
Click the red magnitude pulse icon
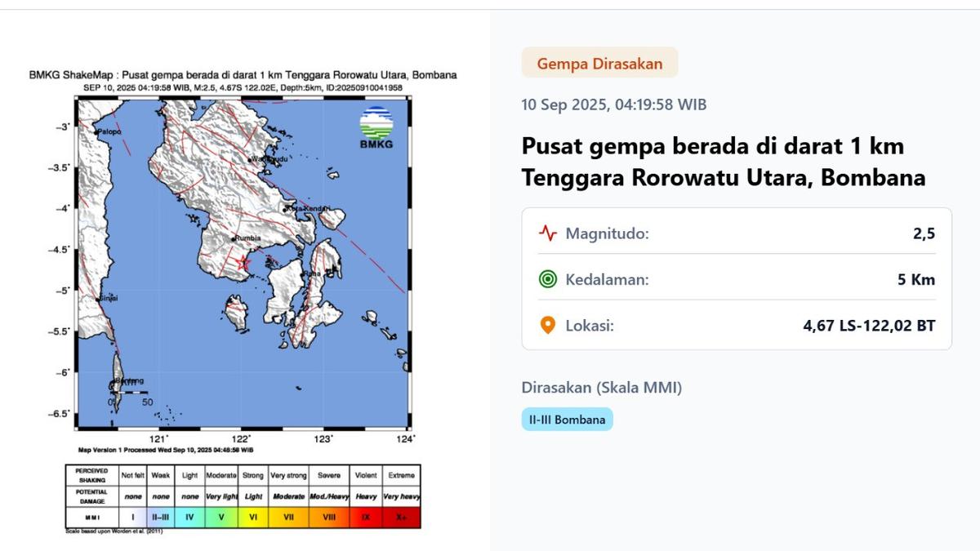tap(547, 233)
